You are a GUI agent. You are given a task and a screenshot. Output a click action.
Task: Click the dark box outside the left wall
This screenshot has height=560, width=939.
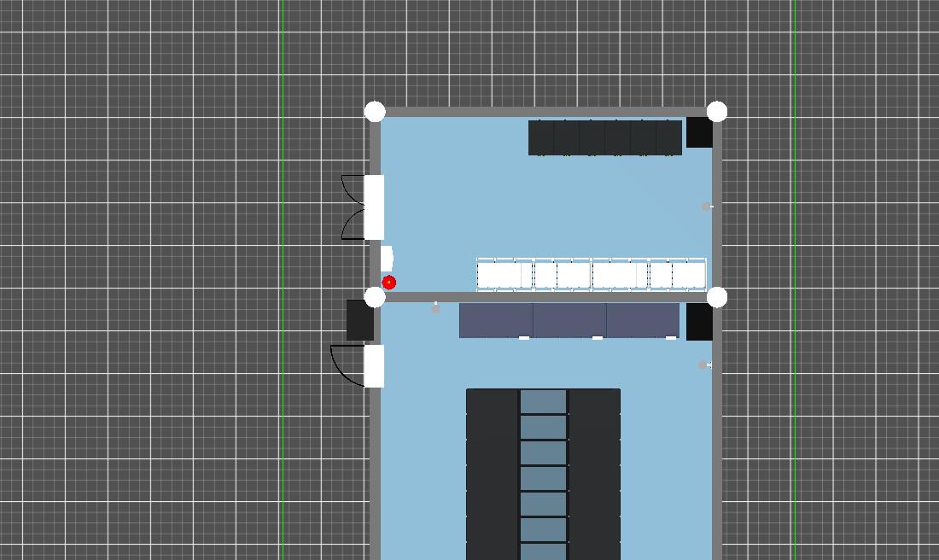(359, 320)
